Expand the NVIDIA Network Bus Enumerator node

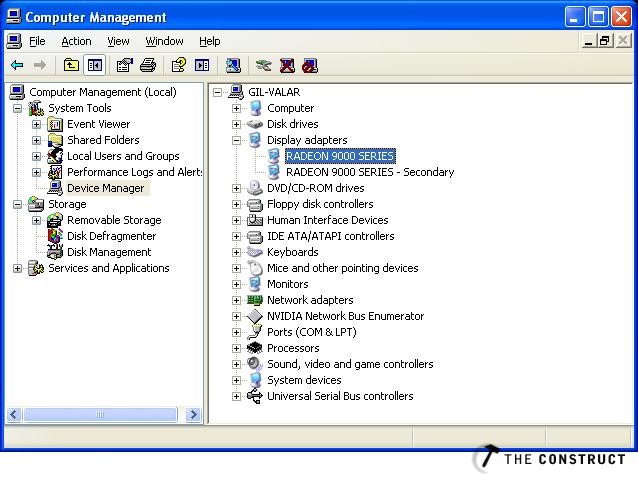click(x=236, y=316)
